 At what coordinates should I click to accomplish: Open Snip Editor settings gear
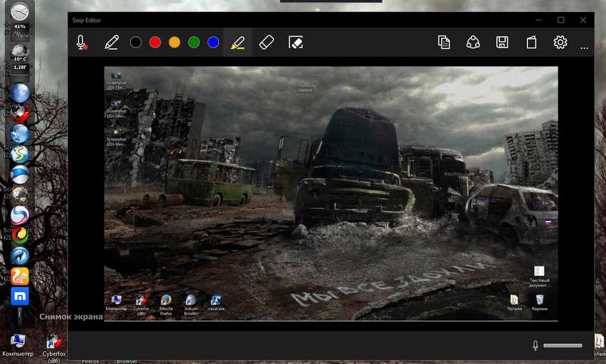[x=560, y=42]
